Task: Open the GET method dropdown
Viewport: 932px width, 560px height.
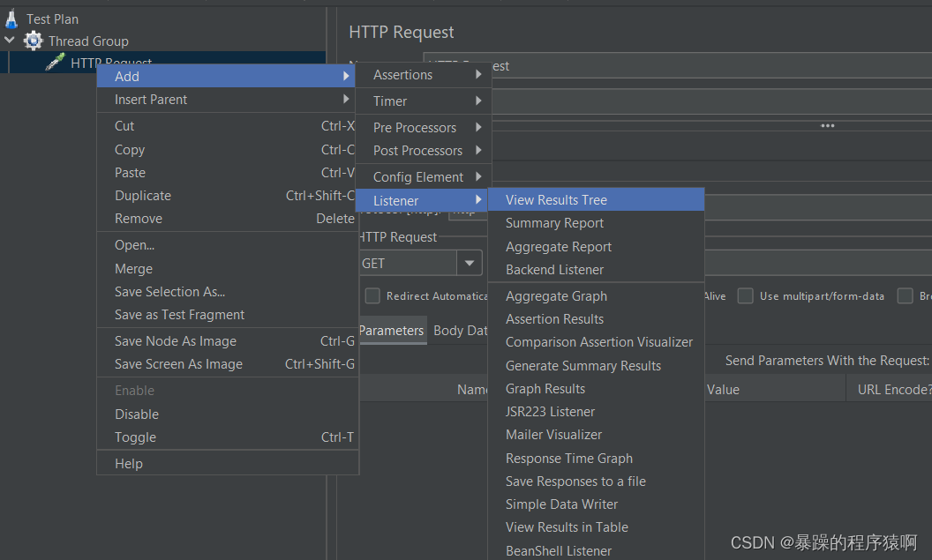Action: point(469,263)
